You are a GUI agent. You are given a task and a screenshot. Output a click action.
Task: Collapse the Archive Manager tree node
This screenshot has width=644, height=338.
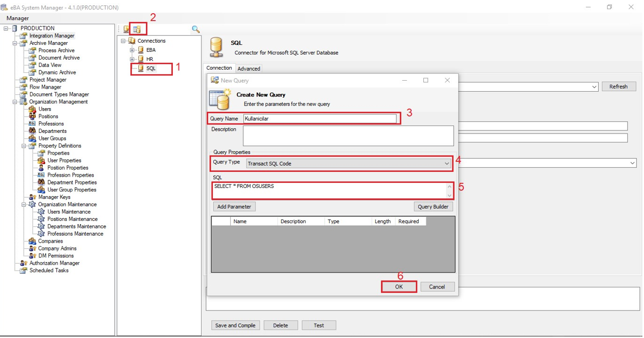click(15, 43)
